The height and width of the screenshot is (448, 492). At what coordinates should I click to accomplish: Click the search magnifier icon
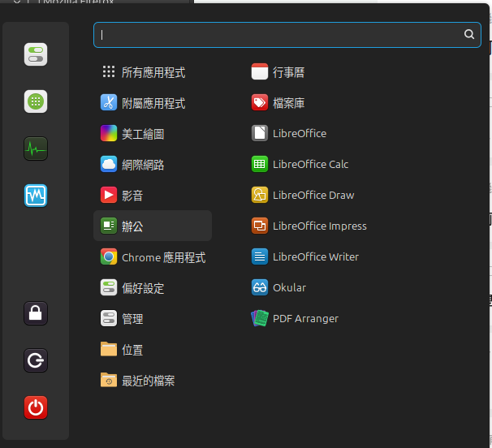tap(468, 34)
